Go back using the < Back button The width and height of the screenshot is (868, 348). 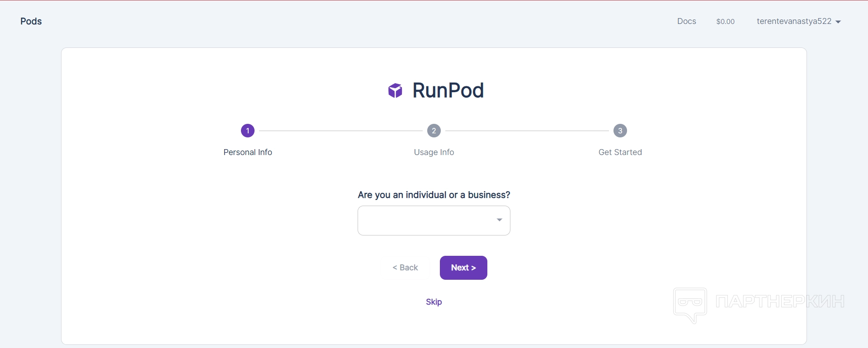(406, 268)
